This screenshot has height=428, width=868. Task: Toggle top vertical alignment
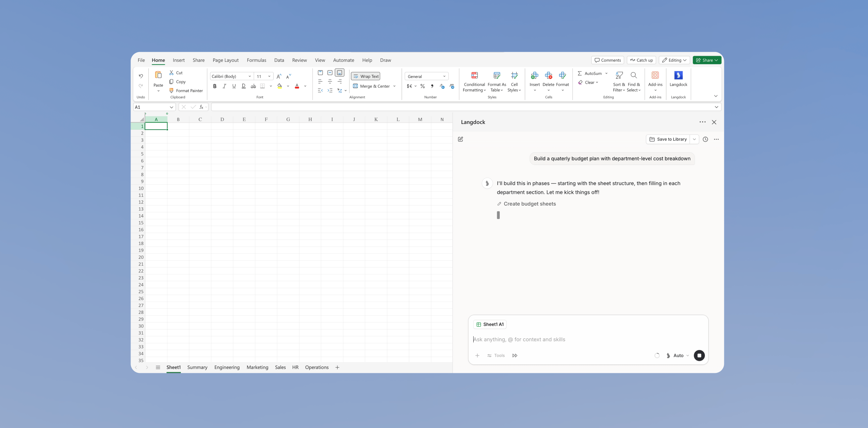coord(321,73)
